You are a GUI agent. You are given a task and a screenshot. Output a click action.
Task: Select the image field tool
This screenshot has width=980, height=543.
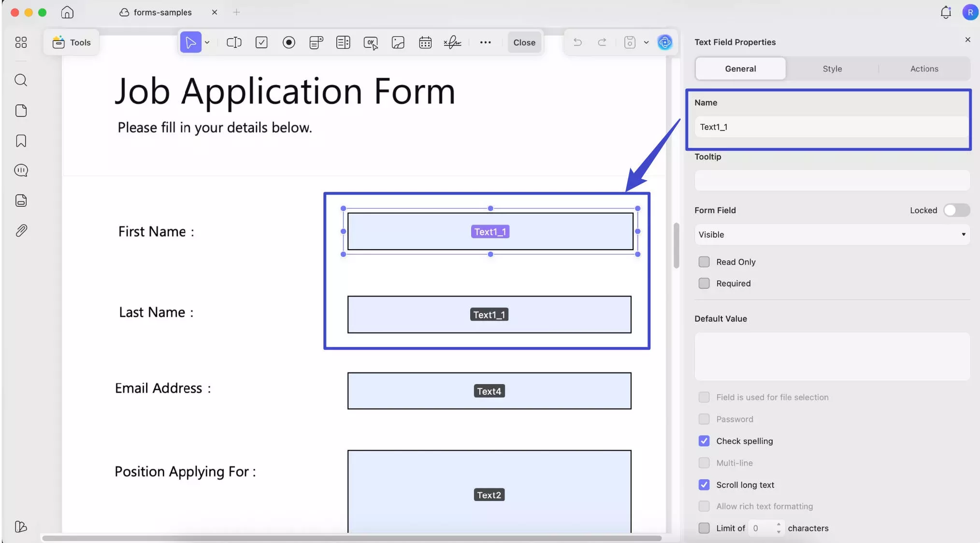tap(398, 43)
